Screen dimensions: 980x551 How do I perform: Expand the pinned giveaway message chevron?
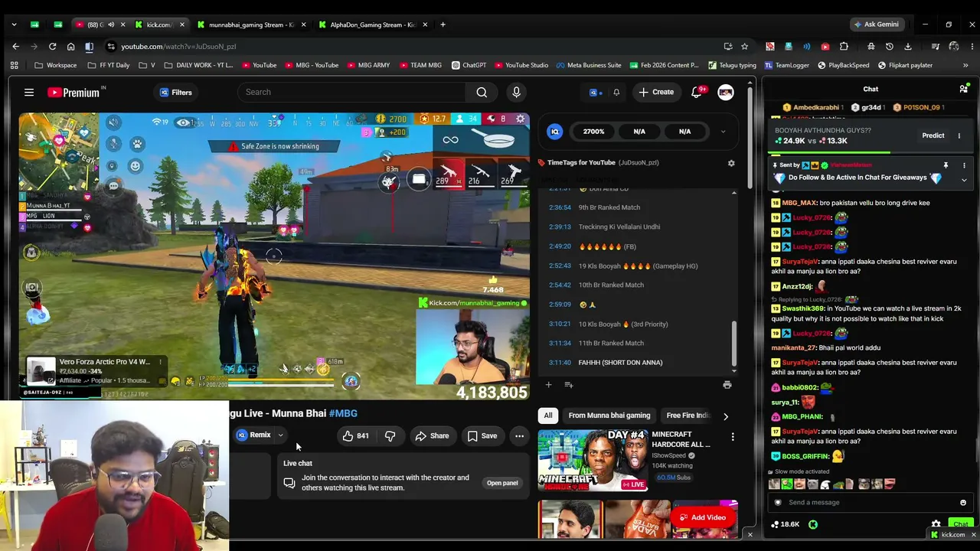964,180
